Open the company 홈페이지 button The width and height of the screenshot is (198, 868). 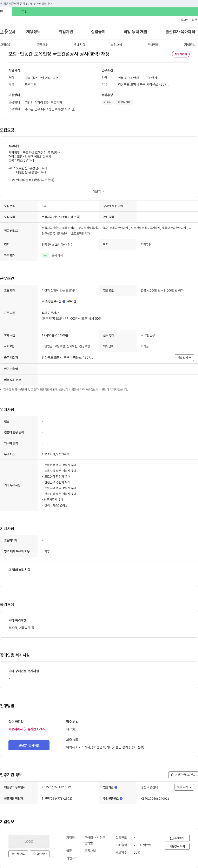177,838
